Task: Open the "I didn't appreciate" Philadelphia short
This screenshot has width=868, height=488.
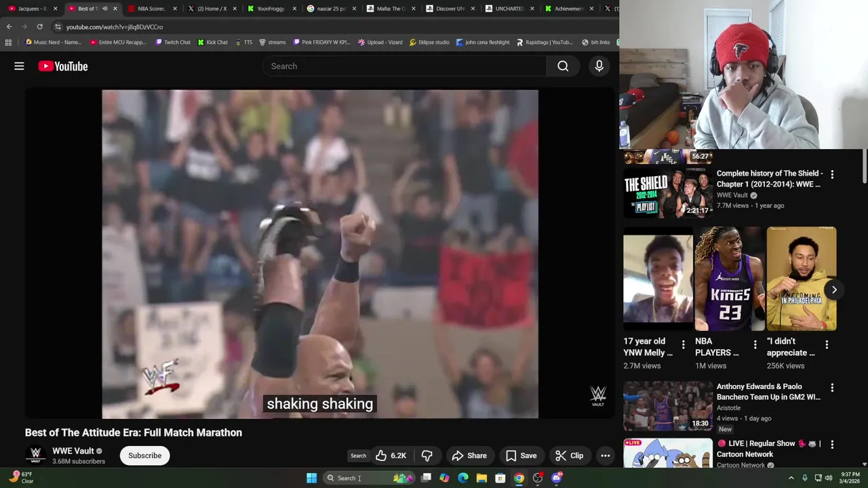Action: [x=802, y=279]
